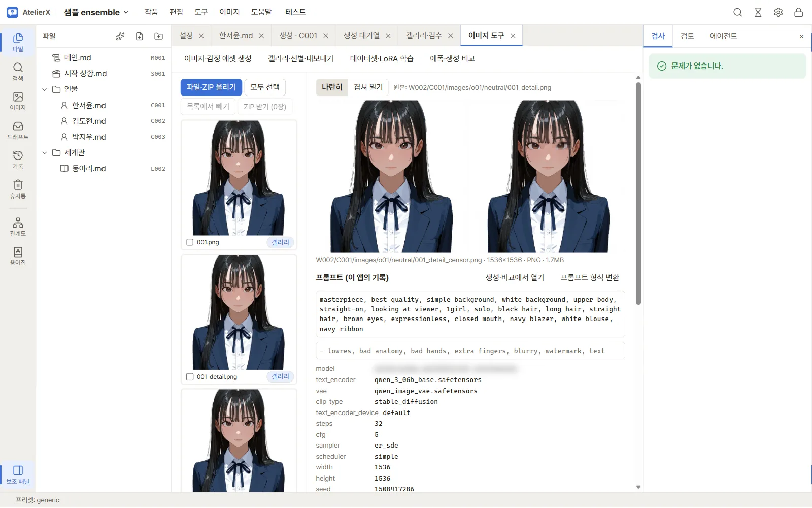Open the 휴지통 trash sidebar icon
The image size is (812, 508).
click(18, 189)
